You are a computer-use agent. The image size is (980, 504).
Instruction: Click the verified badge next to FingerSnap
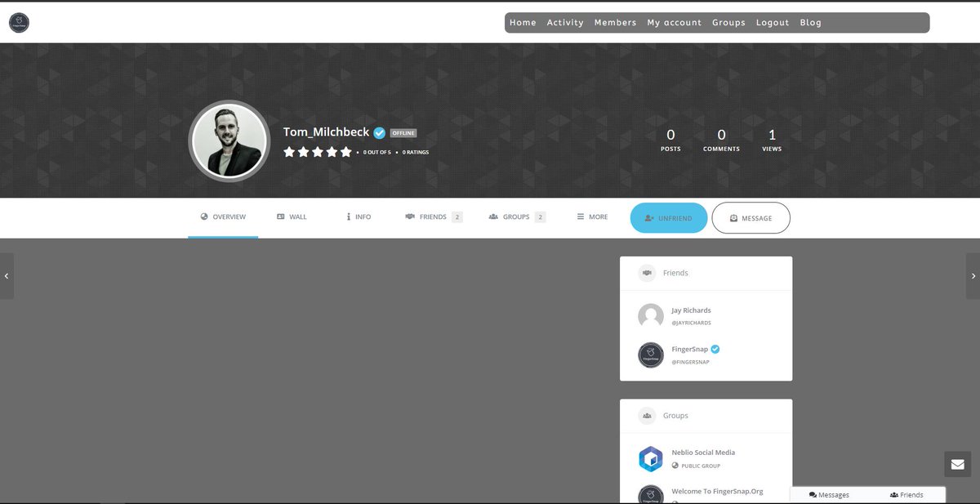[x=715, y=350]
